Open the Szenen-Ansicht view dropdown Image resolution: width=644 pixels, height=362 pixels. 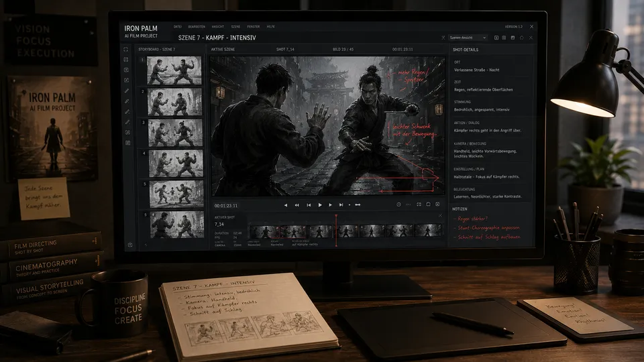pyautogui.click(x=468, y=38)
